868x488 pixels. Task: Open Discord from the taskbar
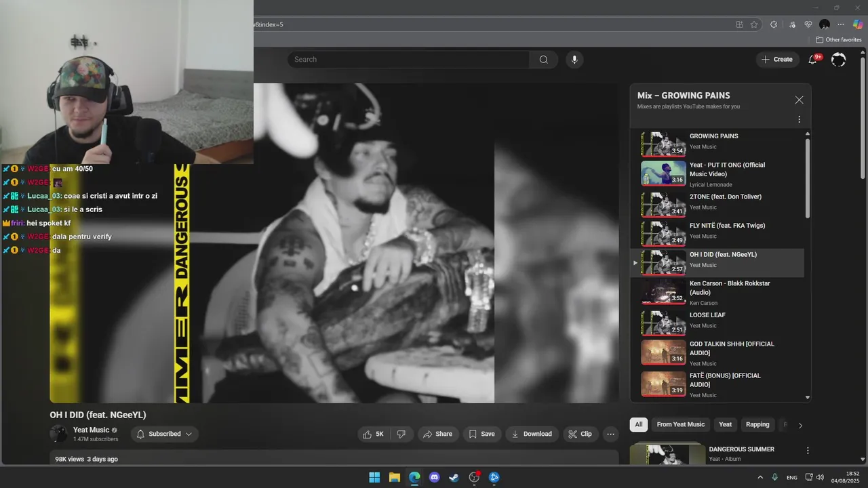pos(435,478)
